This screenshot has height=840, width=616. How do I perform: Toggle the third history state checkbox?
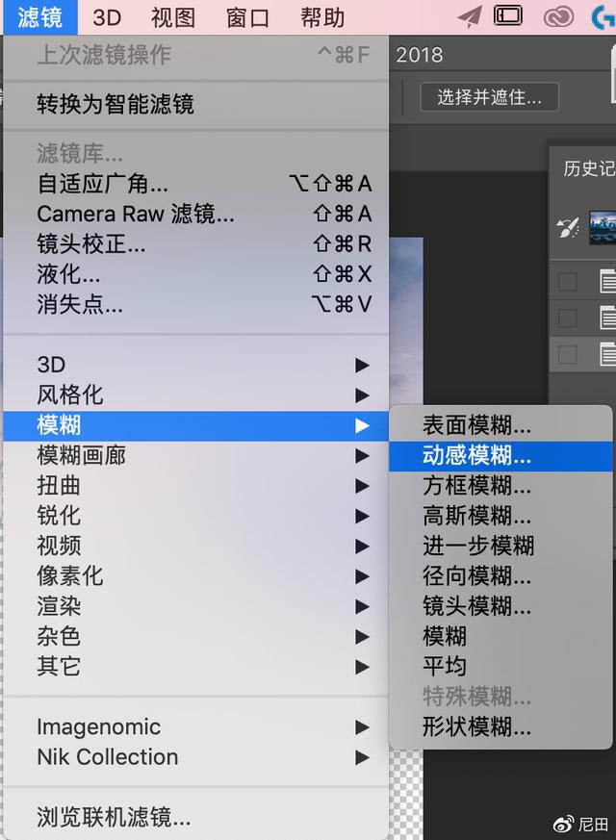[568, 354]
